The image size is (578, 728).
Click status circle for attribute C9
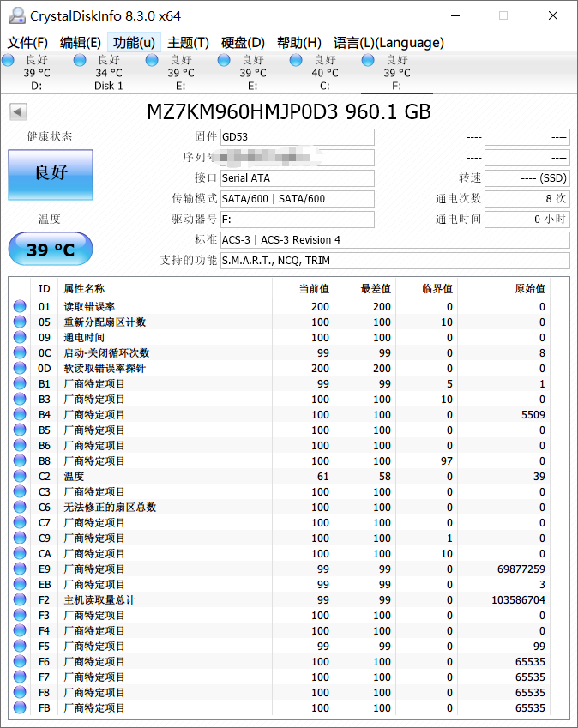(20, 538)
